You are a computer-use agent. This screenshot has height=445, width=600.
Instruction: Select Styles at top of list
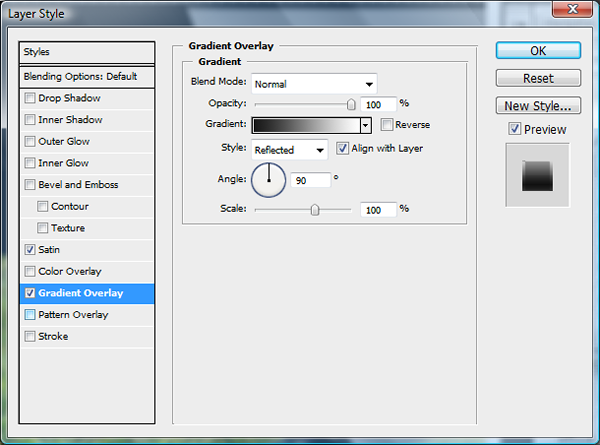[89, 52]
